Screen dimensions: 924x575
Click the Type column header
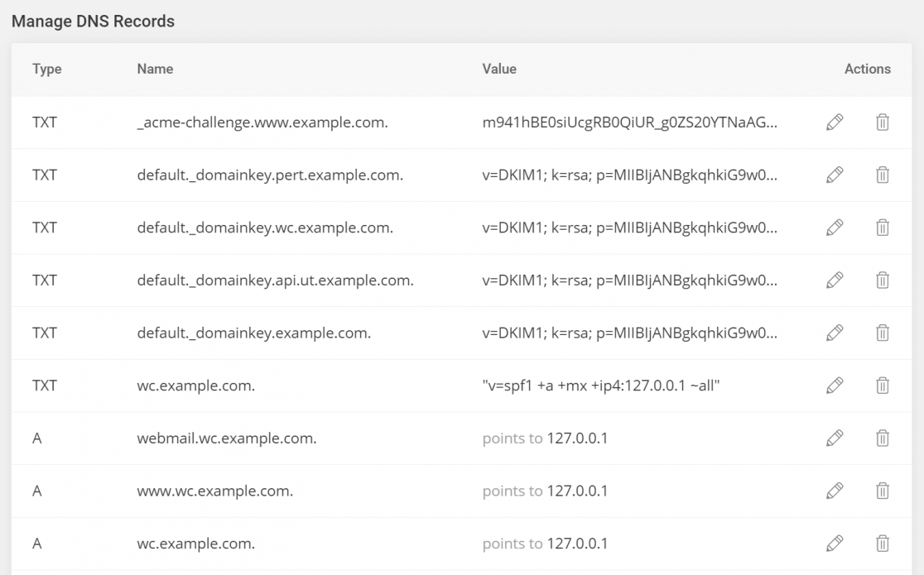[x=46, y=69]
